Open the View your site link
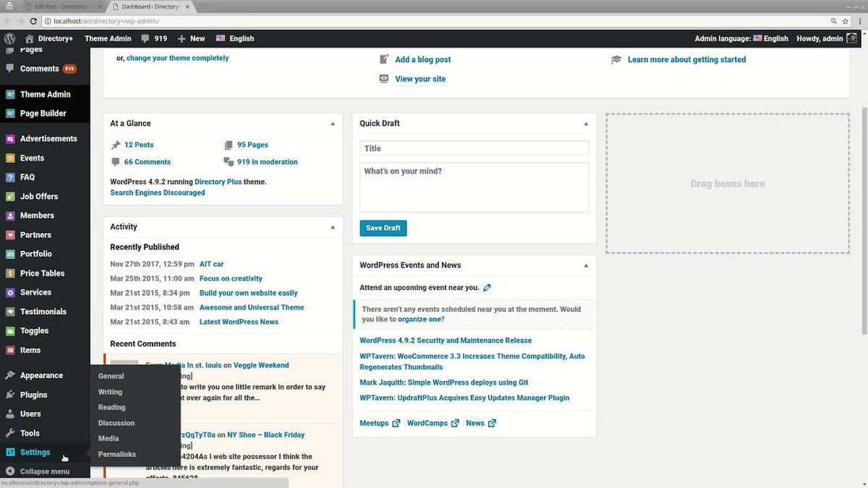868x488 pixels. 420,79
